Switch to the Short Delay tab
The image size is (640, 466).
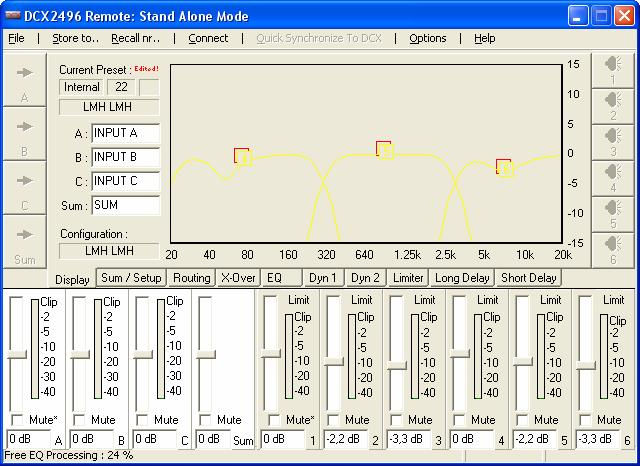(x=529, y=278)
